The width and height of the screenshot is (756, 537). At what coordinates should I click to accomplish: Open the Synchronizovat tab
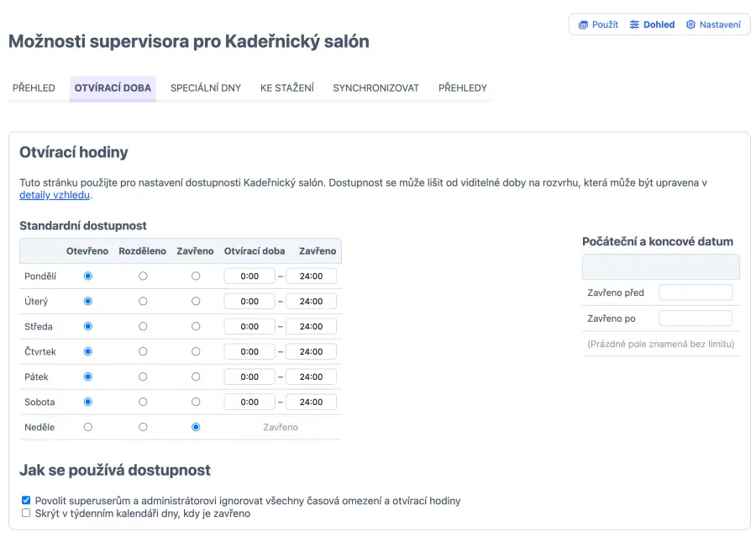[x=375, y=88]
